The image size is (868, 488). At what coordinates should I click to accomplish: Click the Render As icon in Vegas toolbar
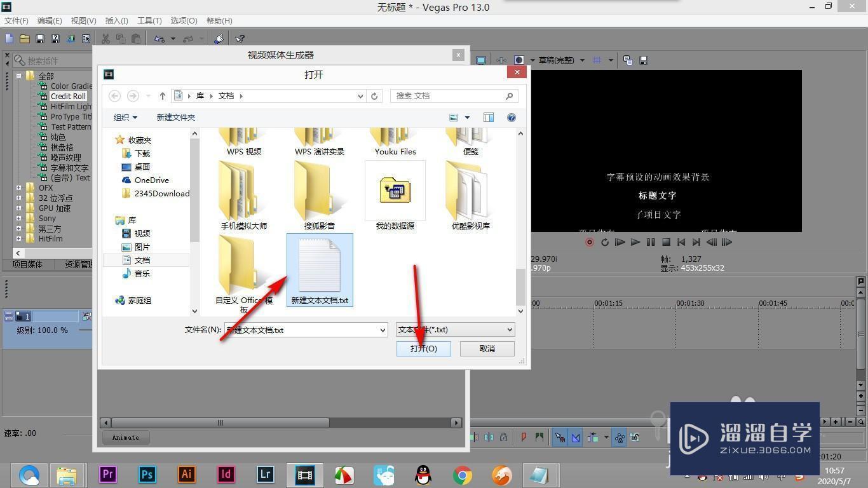pos(71,39)
